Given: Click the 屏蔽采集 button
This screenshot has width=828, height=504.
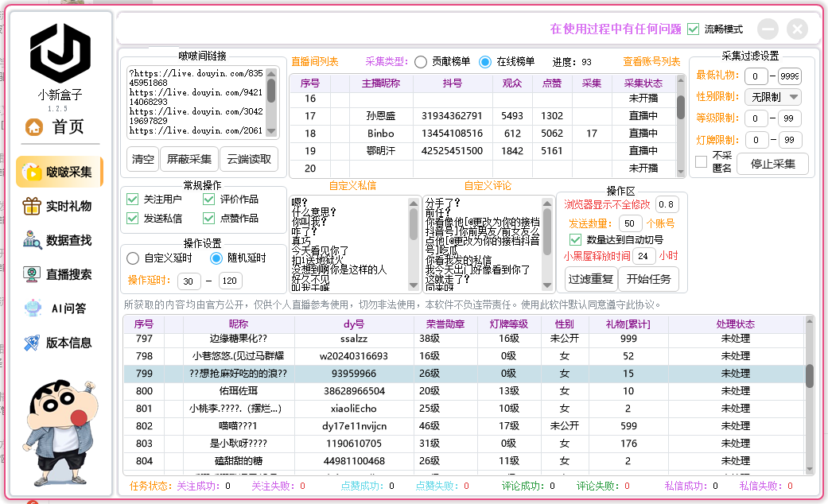Looking at the screenshot, I should 189,159.
